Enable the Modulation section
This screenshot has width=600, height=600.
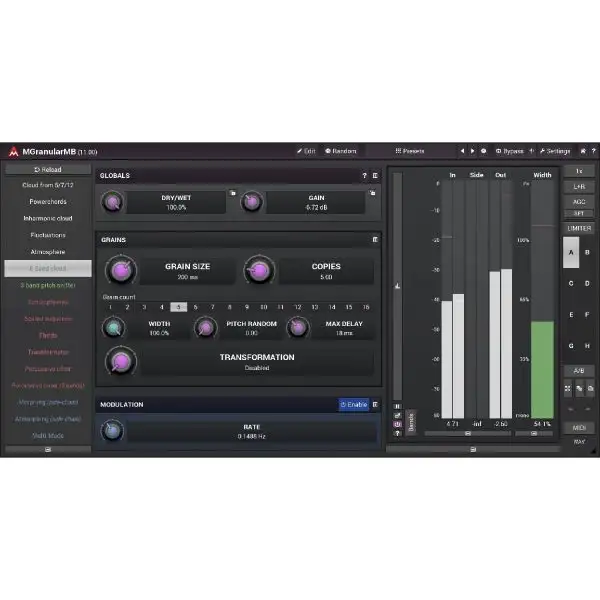tap(354, 404)
